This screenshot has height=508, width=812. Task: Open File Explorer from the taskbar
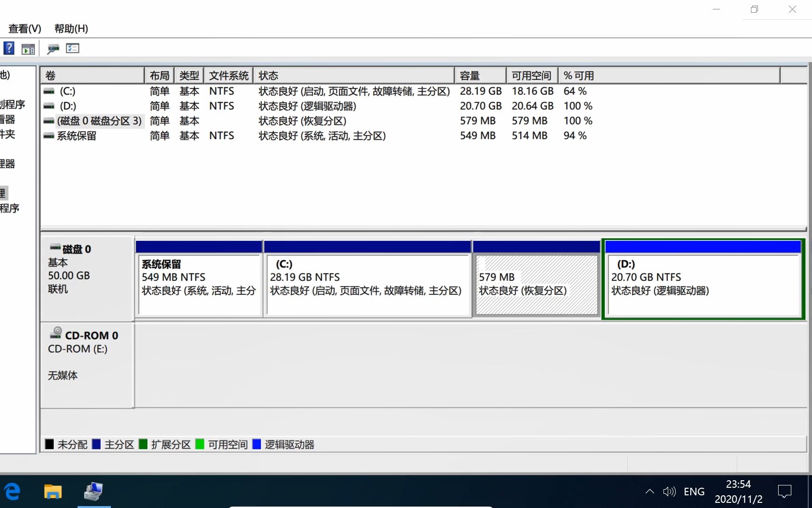(53, 492)
